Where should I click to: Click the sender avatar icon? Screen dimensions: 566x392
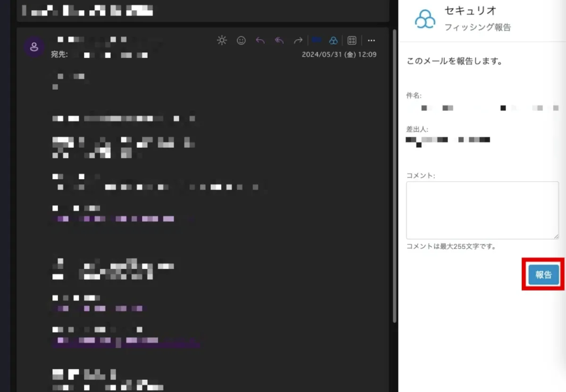[x=34, y=47]
